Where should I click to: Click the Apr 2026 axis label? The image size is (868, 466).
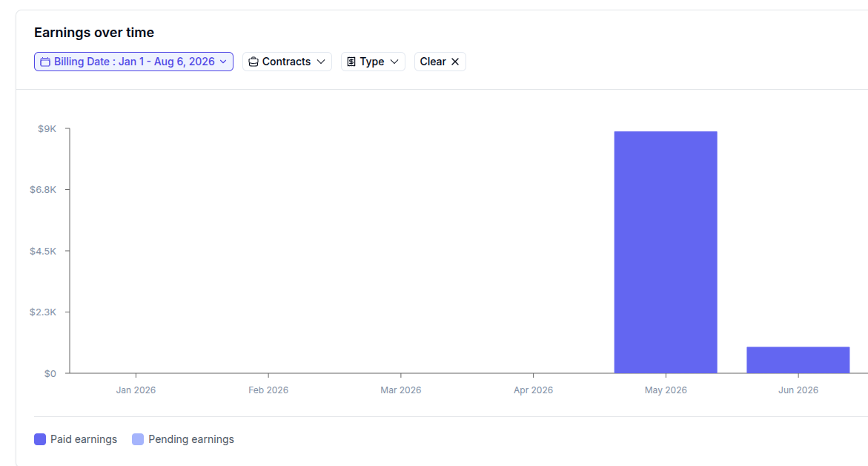533,390
